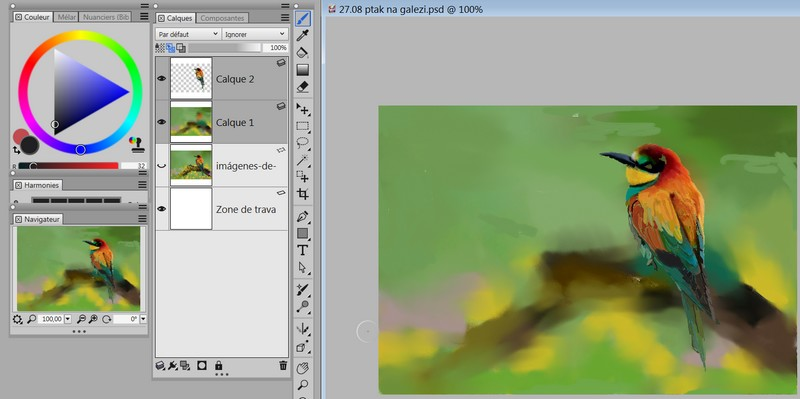Switch to the Nuanciers tab
This screenshot has width=800, height=399.
(106, 17)
